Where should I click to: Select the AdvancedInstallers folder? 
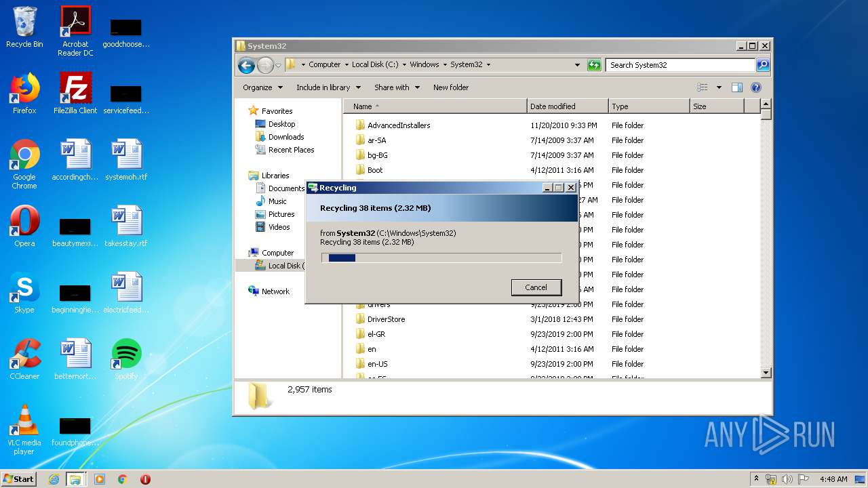[x=399, y=125]
